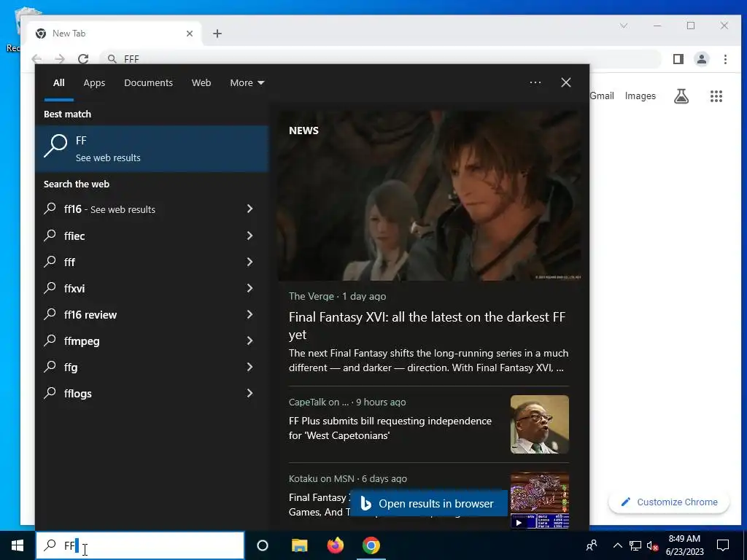Switch to the Web search tab
The width and height of the screenshot is (747, 560).
201,83
